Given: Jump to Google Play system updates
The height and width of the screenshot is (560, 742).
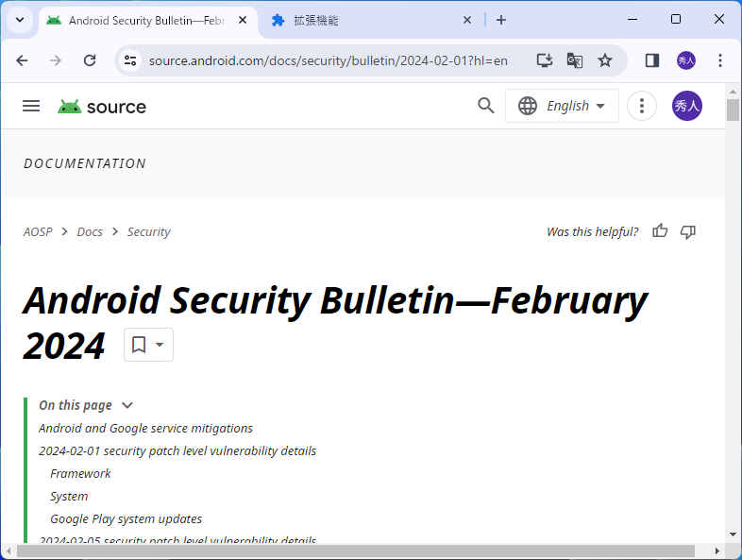Looking at the screenshot, I should pos(126,519).
